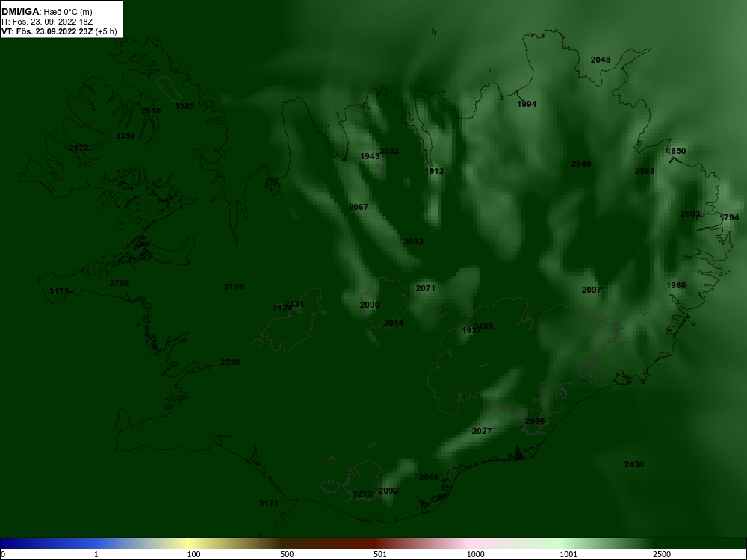Screen dimensions: 747x560
Task: Click the legend label 1001
Action: [568, 554]
